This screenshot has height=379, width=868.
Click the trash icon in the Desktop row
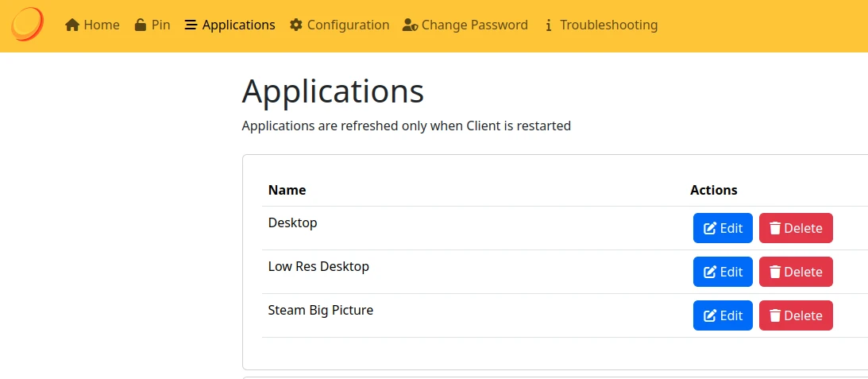pyautogui.click(x=775, y=229)
